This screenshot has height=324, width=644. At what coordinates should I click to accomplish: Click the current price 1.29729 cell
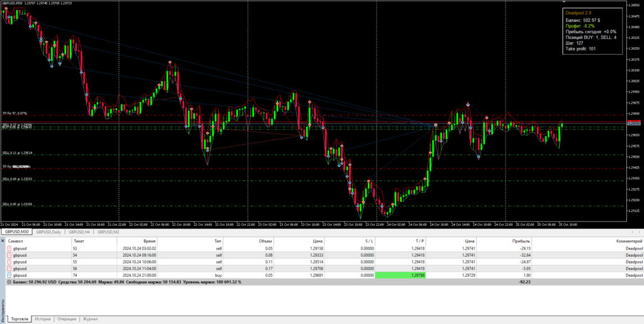tap(469, 275)
